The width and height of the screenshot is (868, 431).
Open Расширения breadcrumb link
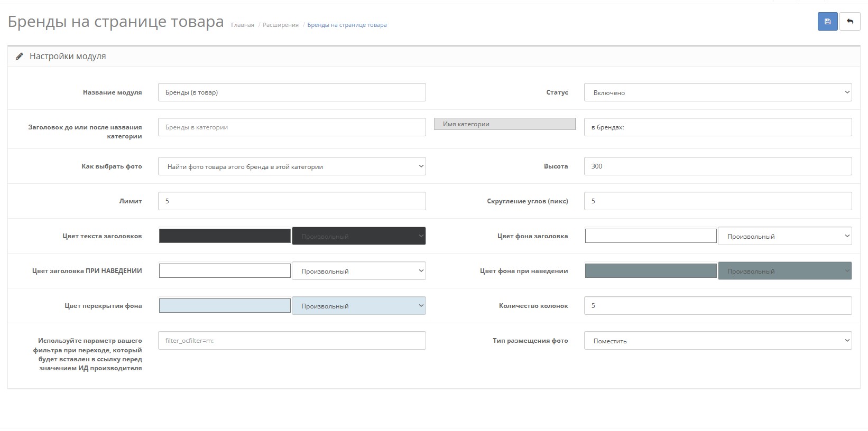click(x=281, y=25)
